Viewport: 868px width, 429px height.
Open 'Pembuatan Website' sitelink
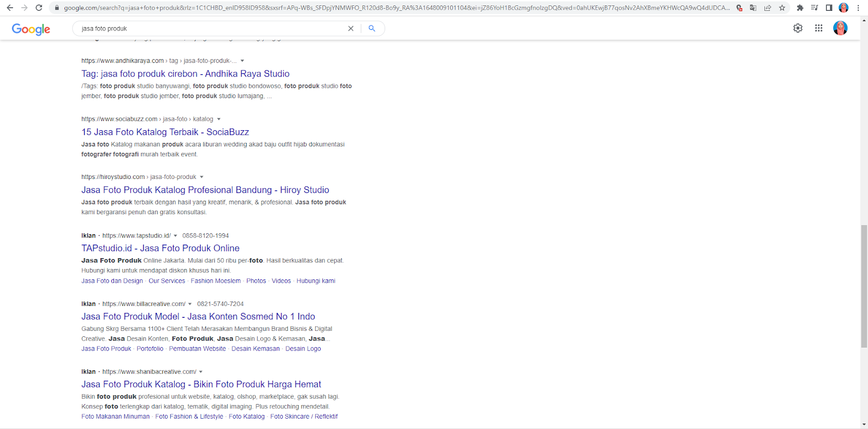pos(197,349)
